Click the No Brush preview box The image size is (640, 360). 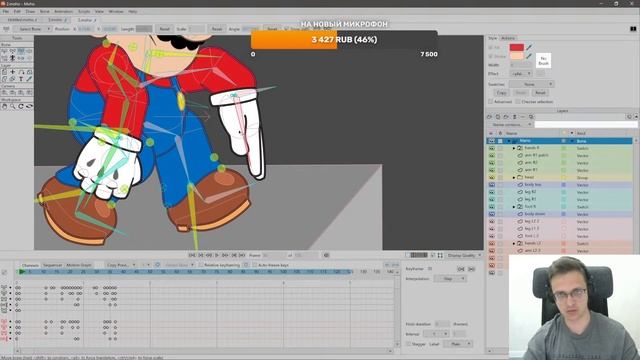543,61
